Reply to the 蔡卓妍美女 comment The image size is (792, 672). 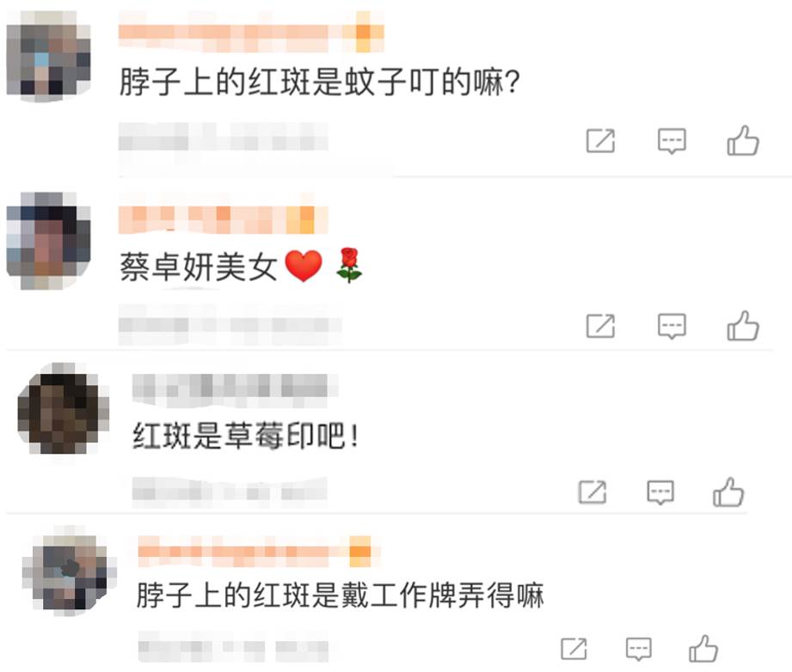(672, 327)
